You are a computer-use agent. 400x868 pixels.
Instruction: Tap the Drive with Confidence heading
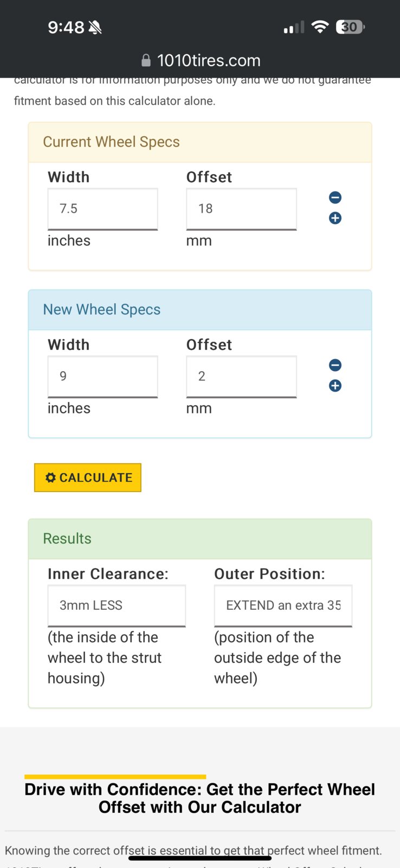[199, 798]
